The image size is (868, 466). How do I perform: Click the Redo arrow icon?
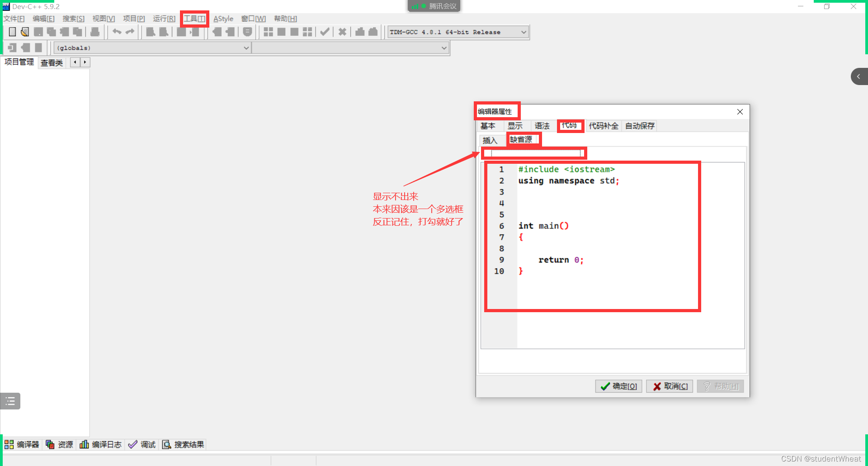pyautogui.click(x=130, y=32)
